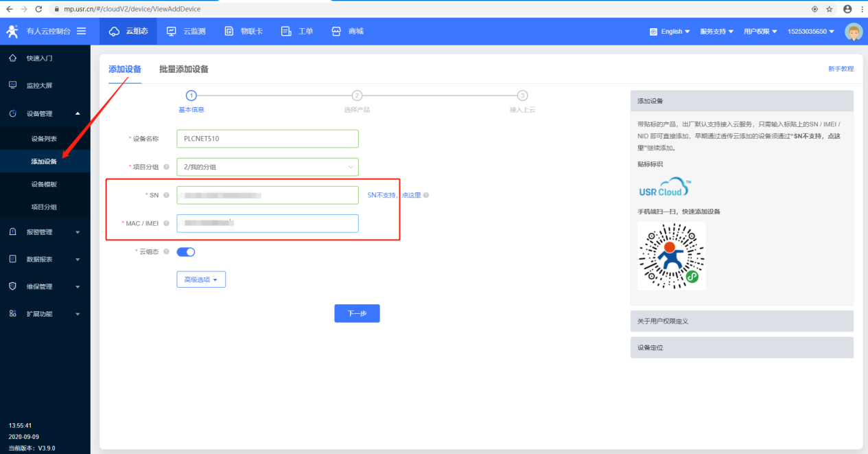The width and height of the screenshot is (868, 454).
Task: Toggle the 云组态 switch off
Action: (186, 252)
